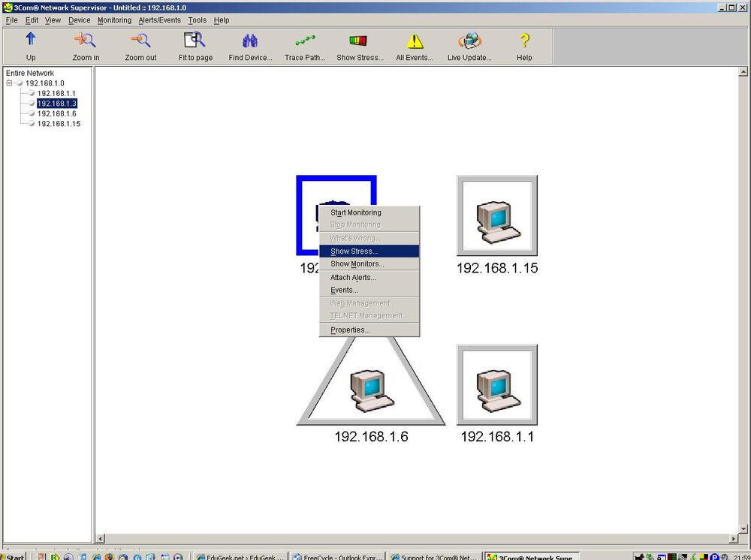Click the Up toolbar arrow

point(31,41)
